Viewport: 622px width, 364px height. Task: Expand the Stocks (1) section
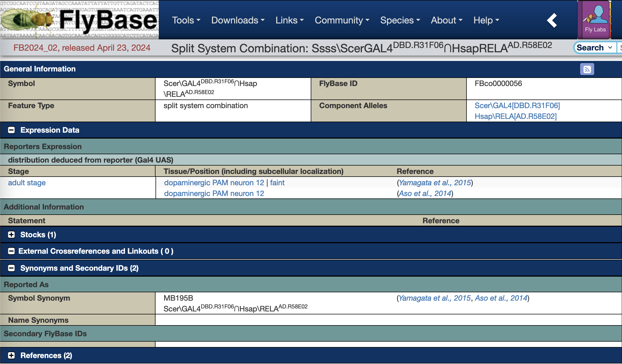pyautogui.click(x=11, y=235)
